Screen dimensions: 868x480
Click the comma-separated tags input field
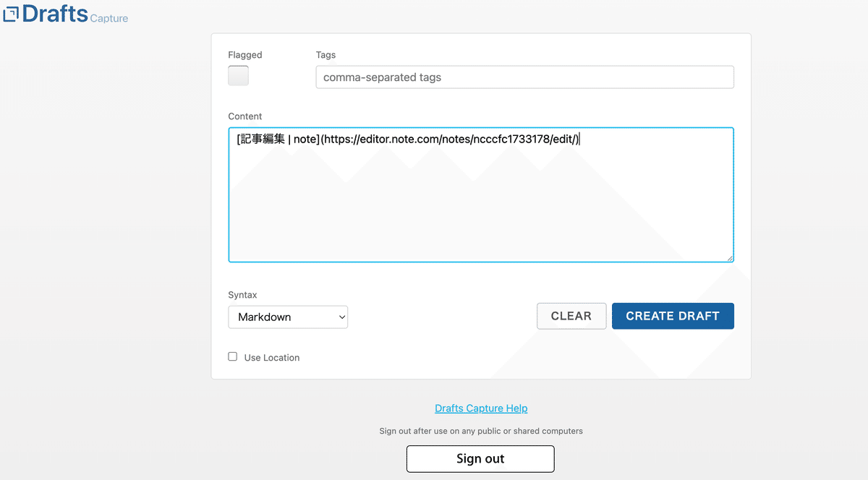click(x=524, y=77)
